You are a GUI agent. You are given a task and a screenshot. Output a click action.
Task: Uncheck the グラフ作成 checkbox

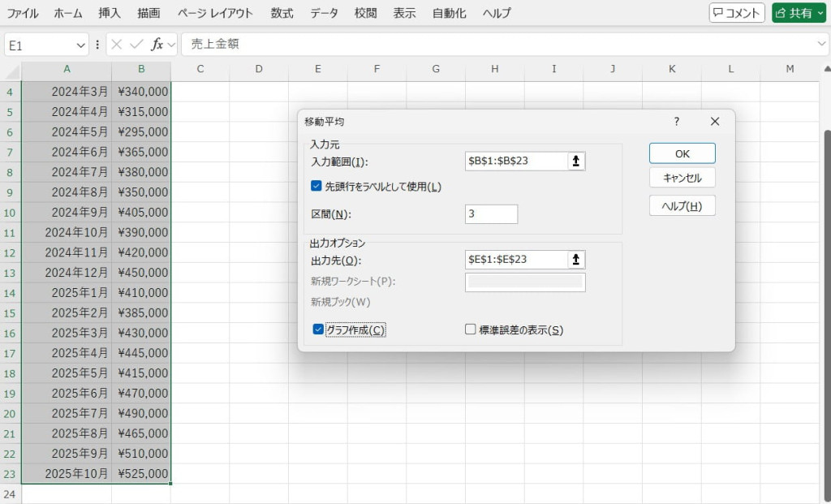(318, 330)
